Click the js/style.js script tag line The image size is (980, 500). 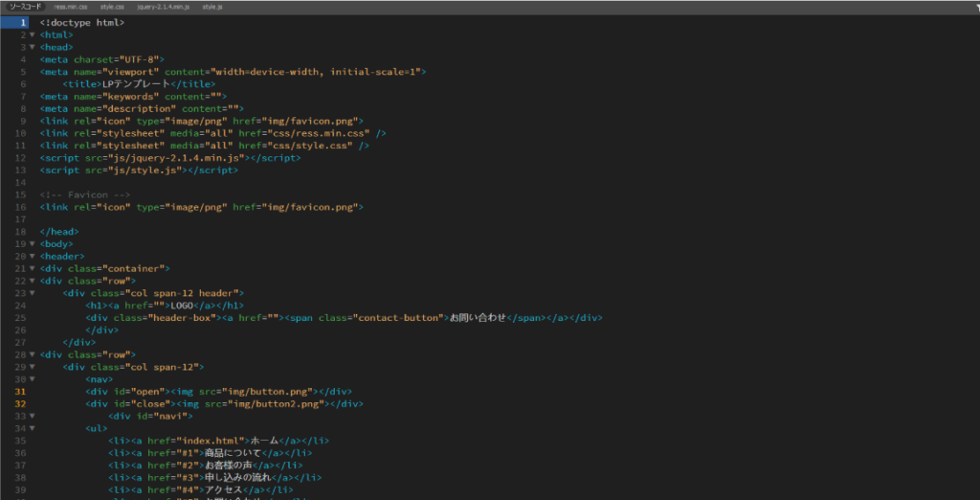pyautogui.click(x=139, y=170)
